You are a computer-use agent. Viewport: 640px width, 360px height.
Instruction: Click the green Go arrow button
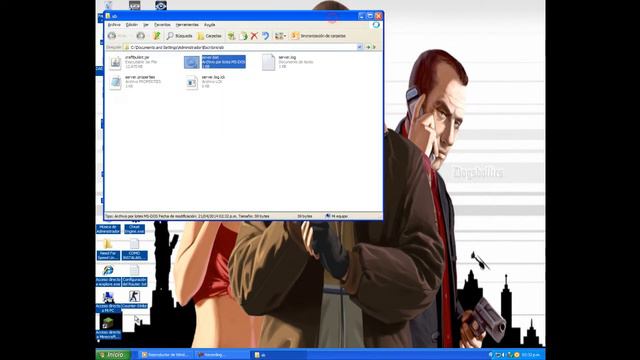368,47
